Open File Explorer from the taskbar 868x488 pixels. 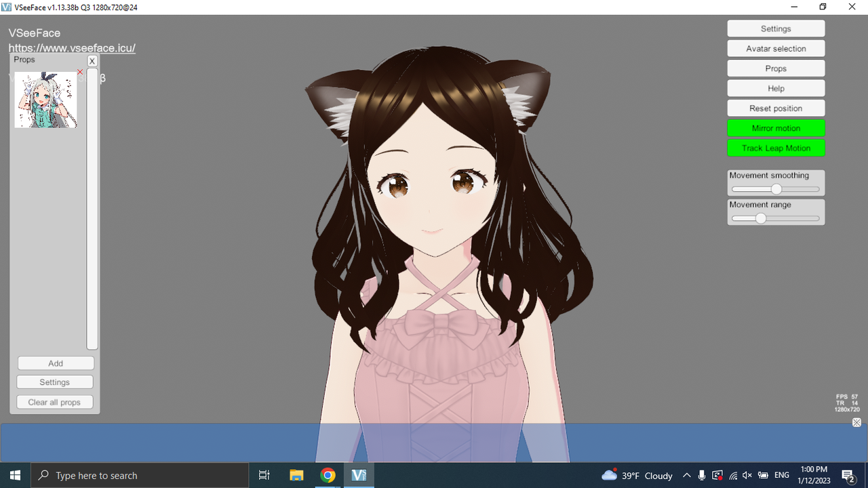[296, 475]
